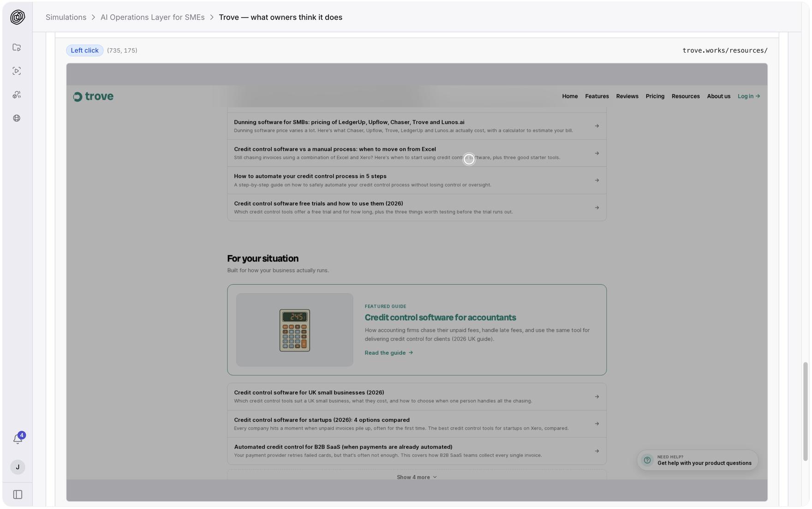Open Features in the Trove nav
The image size is (812, 509).
pyautogui.click(x=597, y=96)
